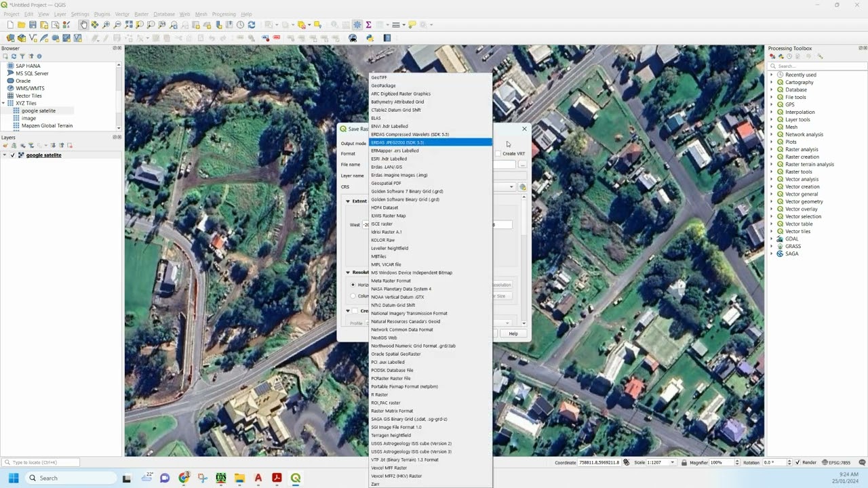The width and height of the screenshot is (868, 488).
Task: Click the Python Console icon
Action: (x=370, y=38)
